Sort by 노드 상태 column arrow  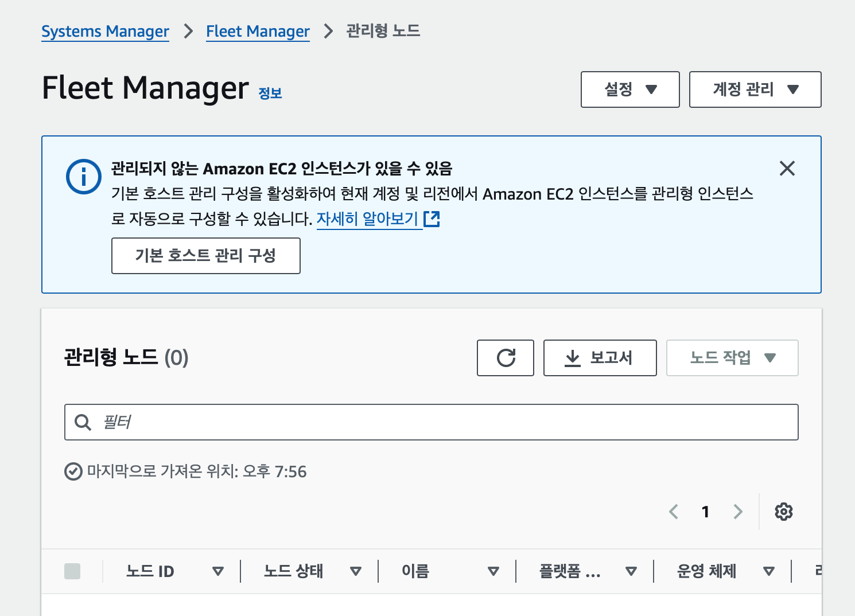356,571
